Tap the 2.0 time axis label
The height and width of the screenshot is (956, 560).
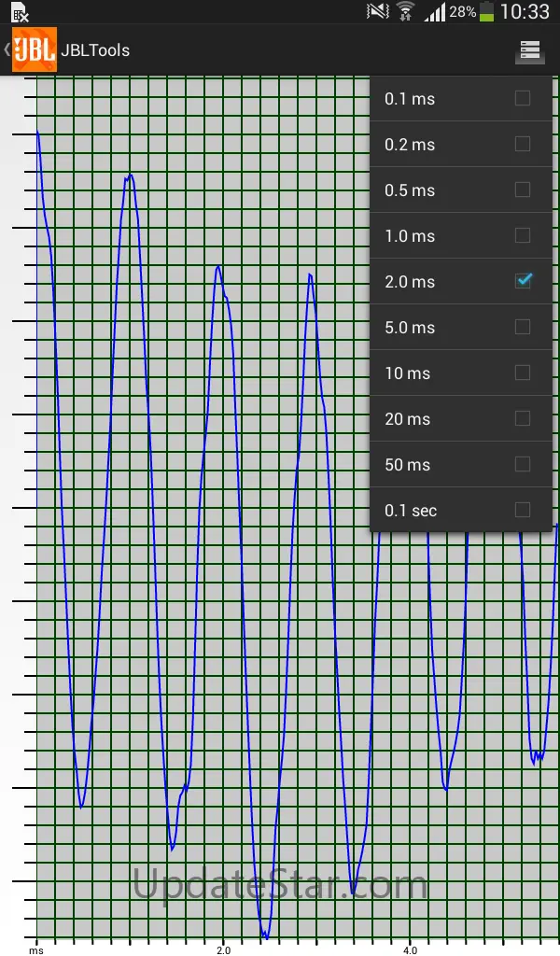tap(224, 949)
